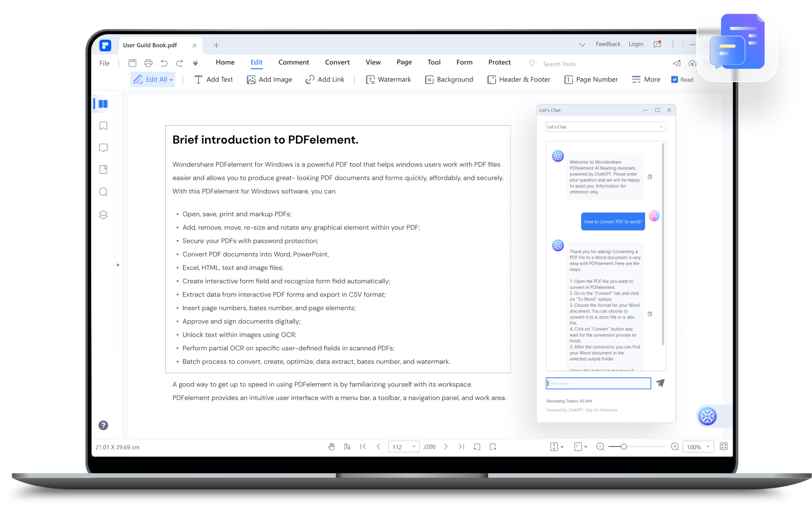Open the bookmarks panel in sidebar
Screen dimensions: 812x509
click(x=103, y=126)
